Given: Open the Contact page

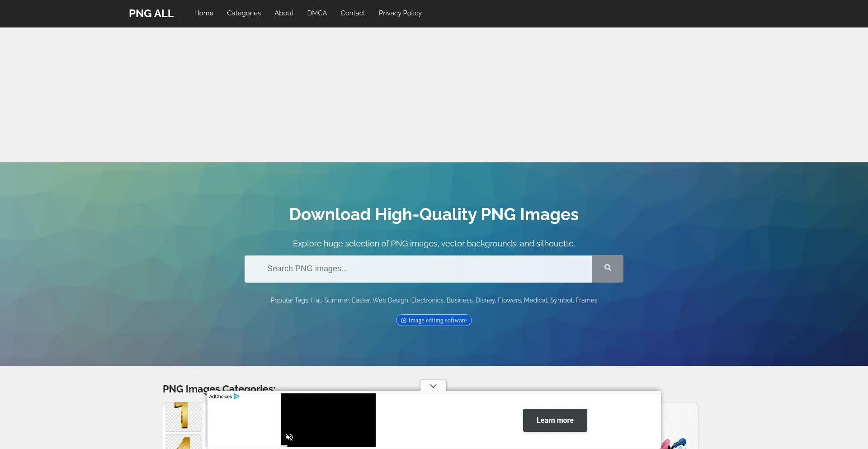Looking at the screenshot, I should [x=353, y=13].
